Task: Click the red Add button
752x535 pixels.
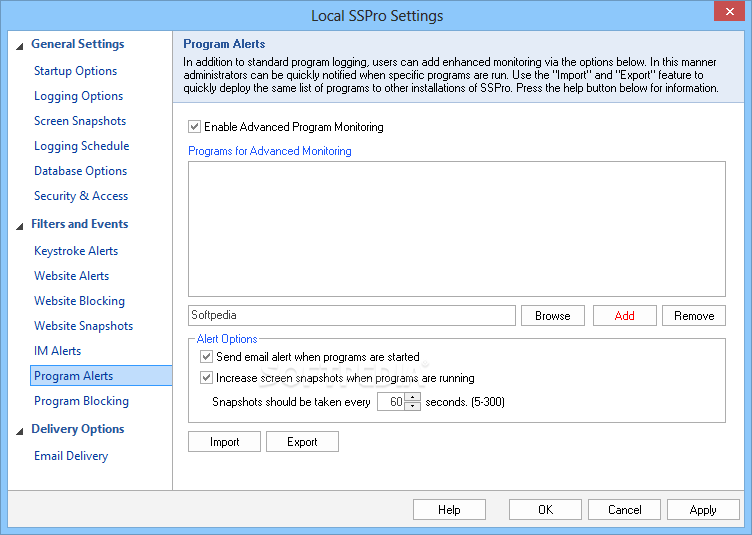Action: pos(624,315)
